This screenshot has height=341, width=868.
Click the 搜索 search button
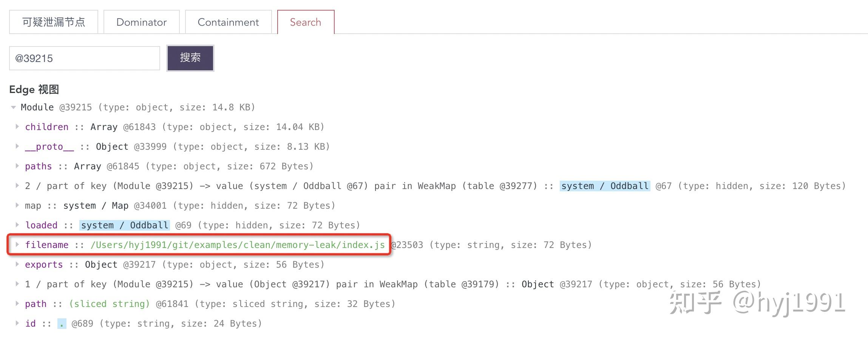click(190, 57)
